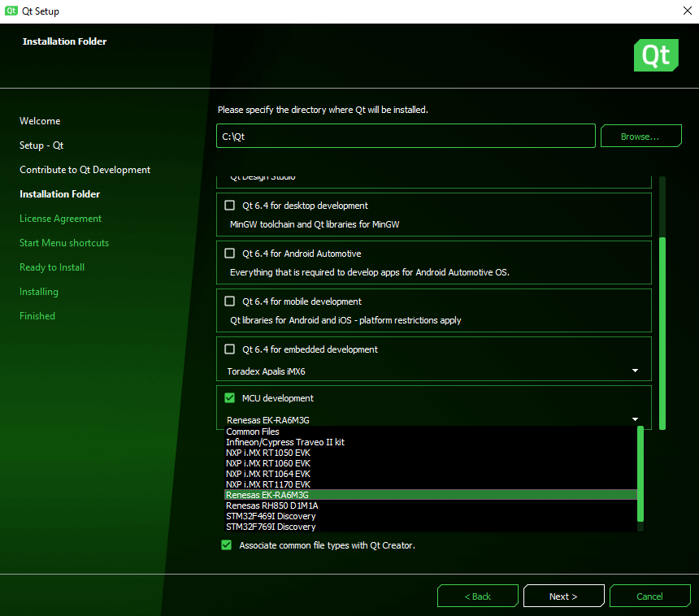Go back with the < Back button
699x616 pixels.
click(477, 596)
